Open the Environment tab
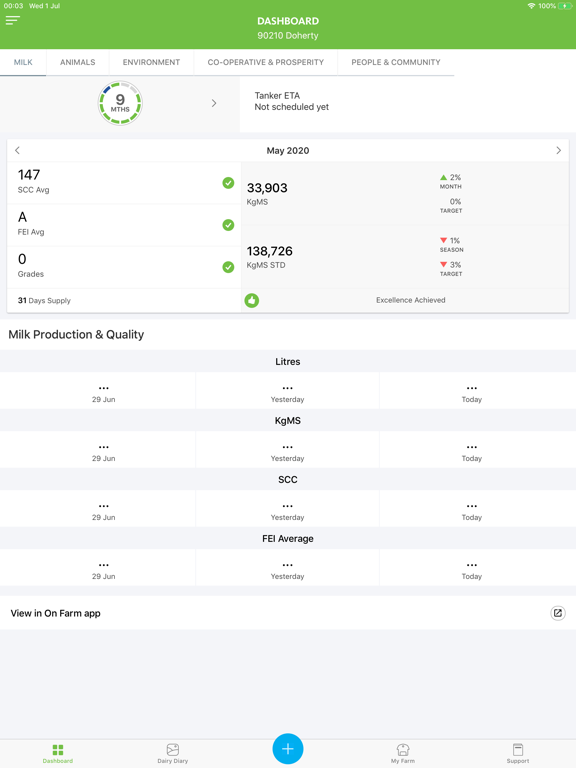Viewport: 576px width, 768px height. coord(151,62)
